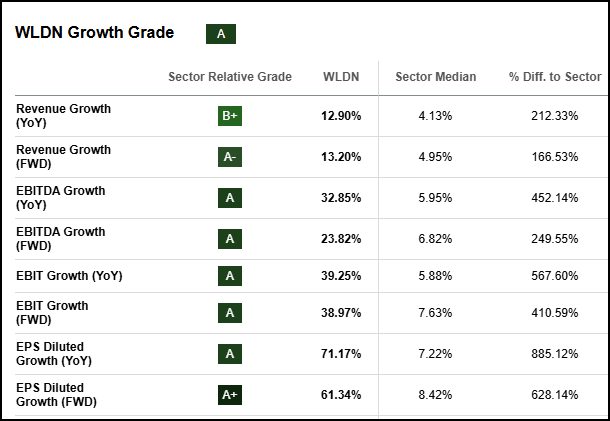Click the WLDN column header
610x421 pixels.
(342, 77)
